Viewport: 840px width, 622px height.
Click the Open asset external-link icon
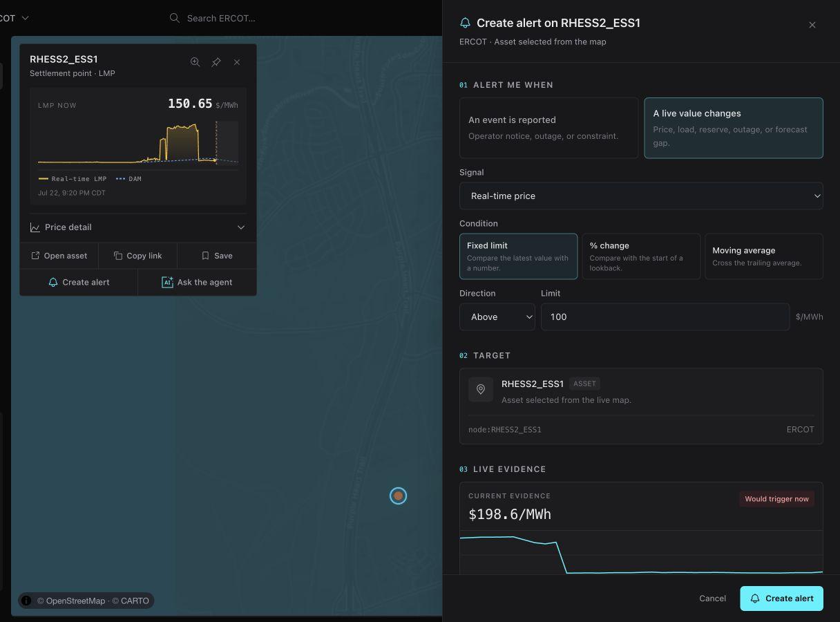(35, 256)
